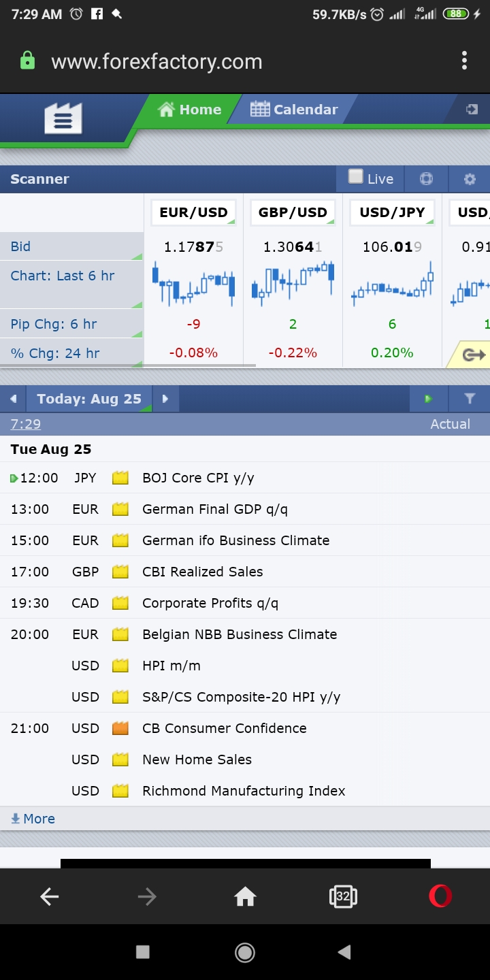The width and height of the screenshot is (490, 980).
Task: Go to the Home tab
Action: [x=189, y=110]
